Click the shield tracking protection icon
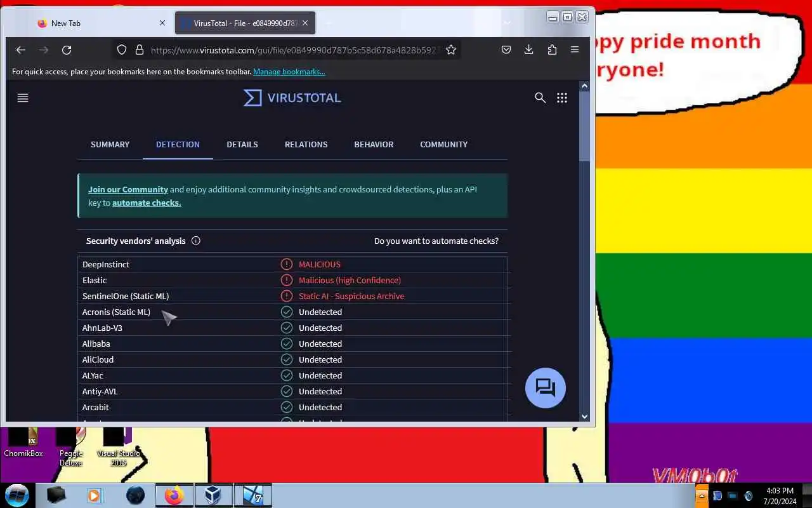Image resolution: width=812 pixels, height=508 pixels. pyautogui.click(x=122, y=50)
